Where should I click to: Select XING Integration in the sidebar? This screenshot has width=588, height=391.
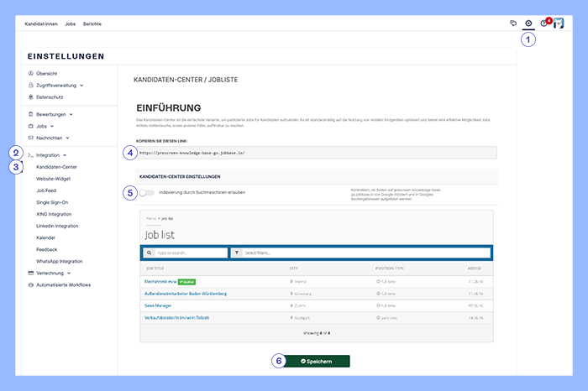[54, 214]
